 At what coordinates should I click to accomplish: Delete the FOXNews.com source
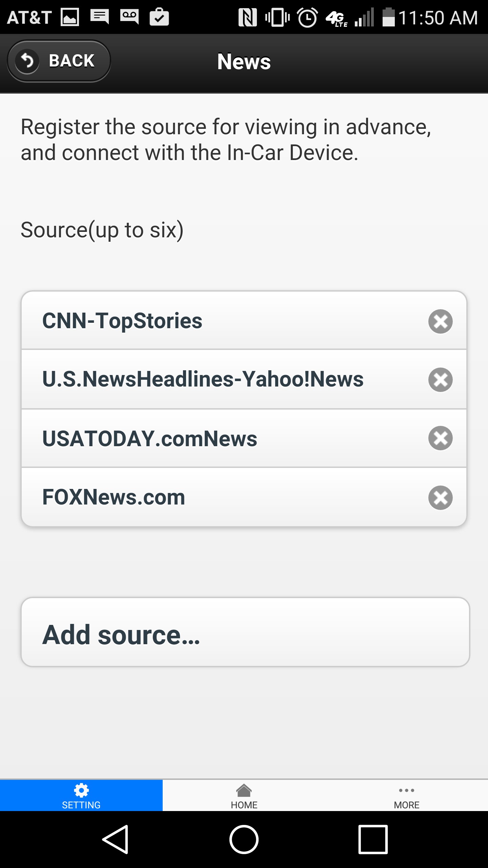pos(440,498)
